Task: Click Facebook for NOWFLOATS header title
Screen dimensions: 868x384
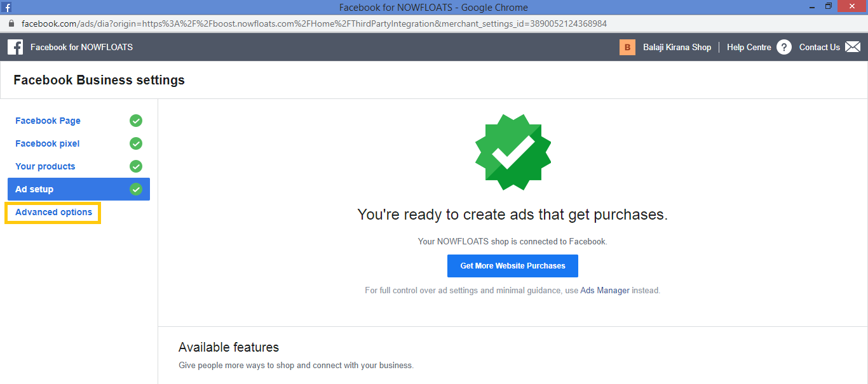Action: pos(81,47)
